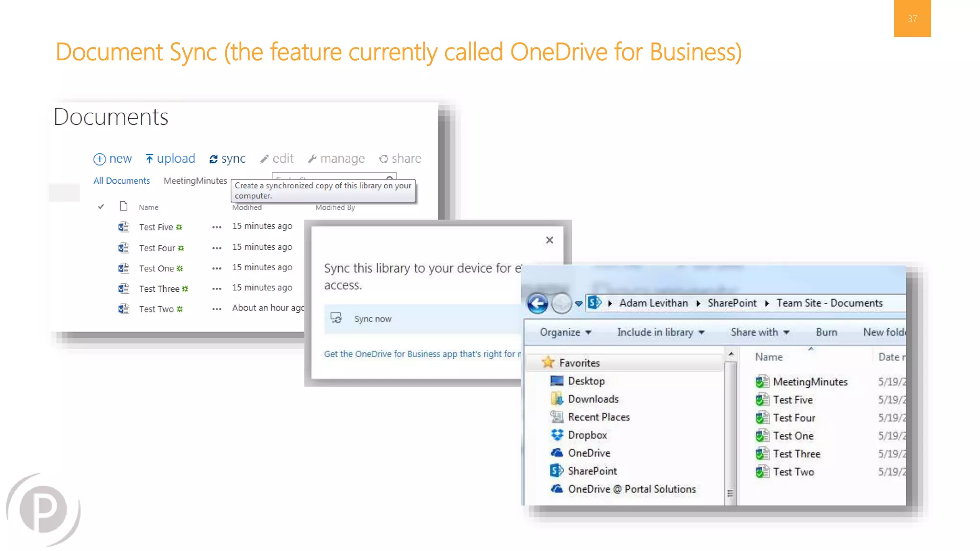Image resolution: width=980 pixels, height=551 pixels.
Task: Select Desktop in Favorites
Action: 586,381
